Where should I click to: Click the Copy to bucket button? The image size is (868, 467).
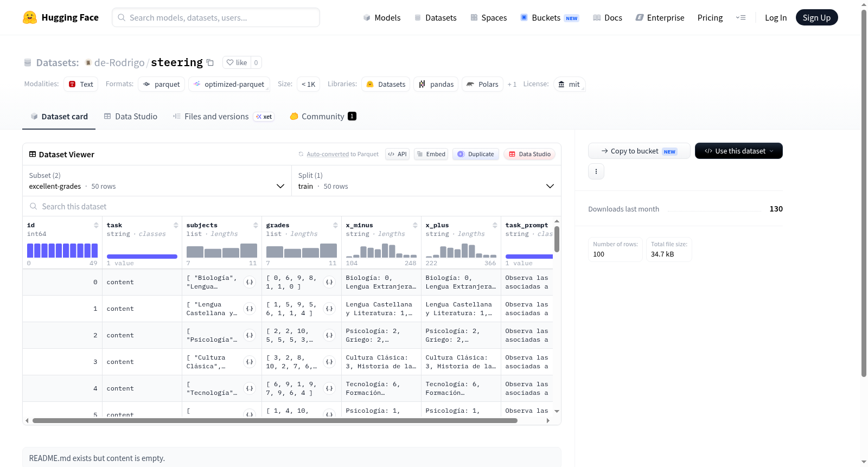click(x=639, y=151)
